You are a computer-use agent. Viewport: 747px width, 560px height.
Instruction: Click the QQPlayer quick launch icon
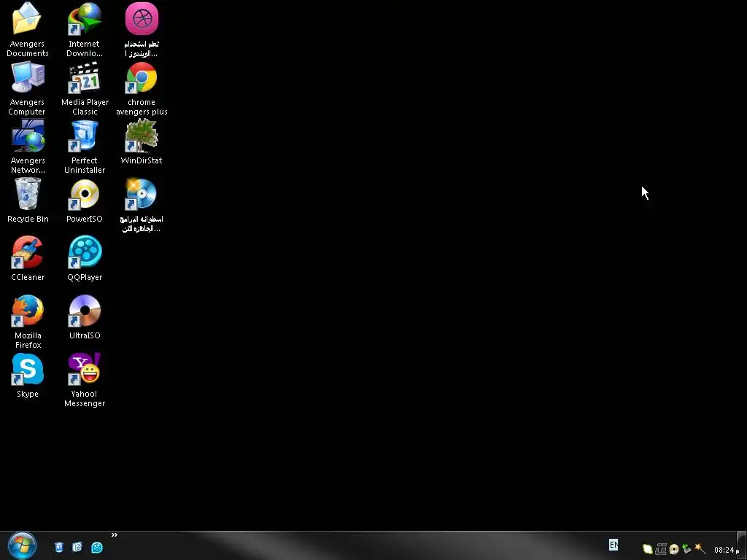pyautogui.click(x=97, y=547)
